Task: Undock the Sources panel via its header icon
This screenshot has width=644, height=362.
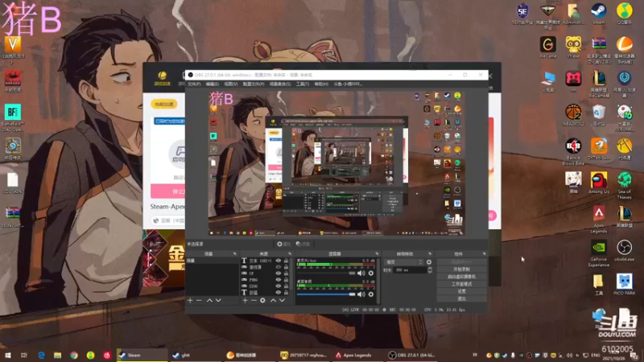Action: [290, 253]
